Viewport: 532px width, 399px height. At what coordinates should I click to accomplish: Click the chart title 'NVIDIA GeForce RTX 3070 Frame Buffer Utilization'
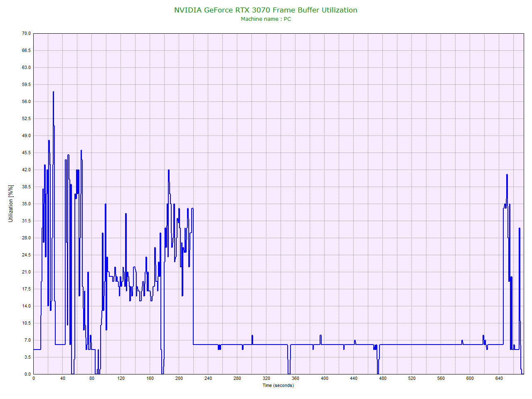(x=266, y=10)
